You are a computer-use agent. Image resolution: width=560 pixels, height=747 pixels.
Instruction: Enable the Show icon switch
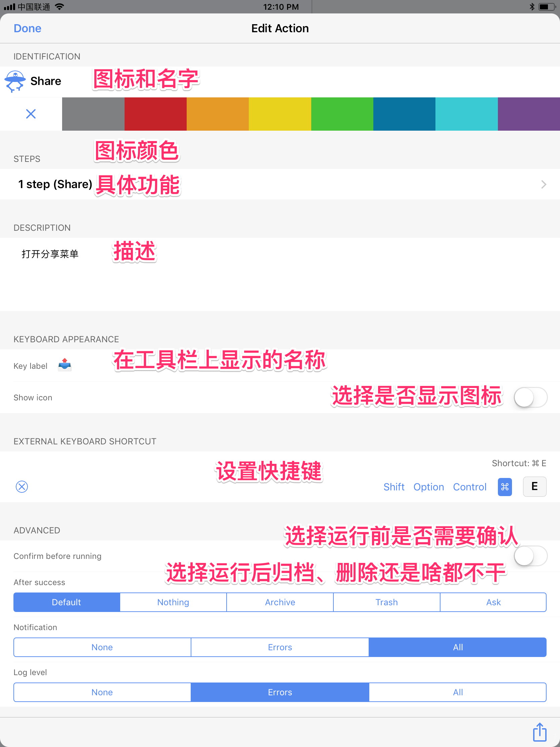click(530, 397)
